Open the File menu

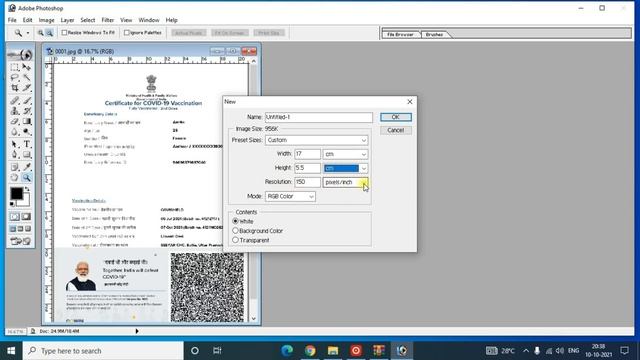(12, 20)
